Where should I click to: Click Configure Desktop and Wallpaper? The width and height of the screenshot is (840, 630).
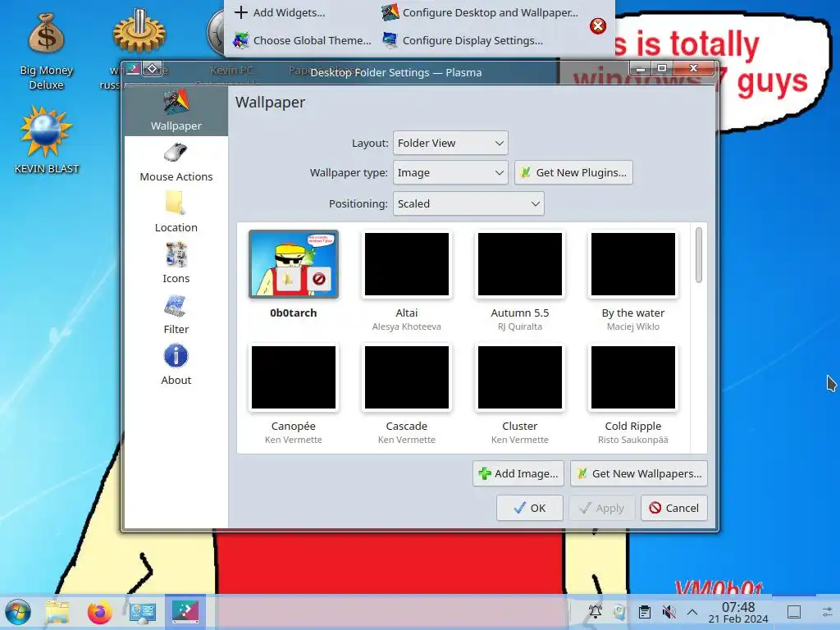coord(481,12)
